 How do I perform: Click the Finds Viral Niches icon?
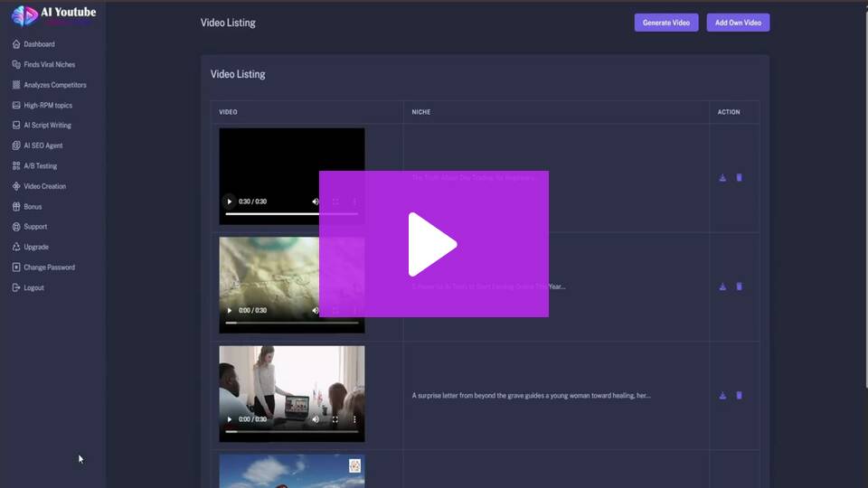click(16, 65)
